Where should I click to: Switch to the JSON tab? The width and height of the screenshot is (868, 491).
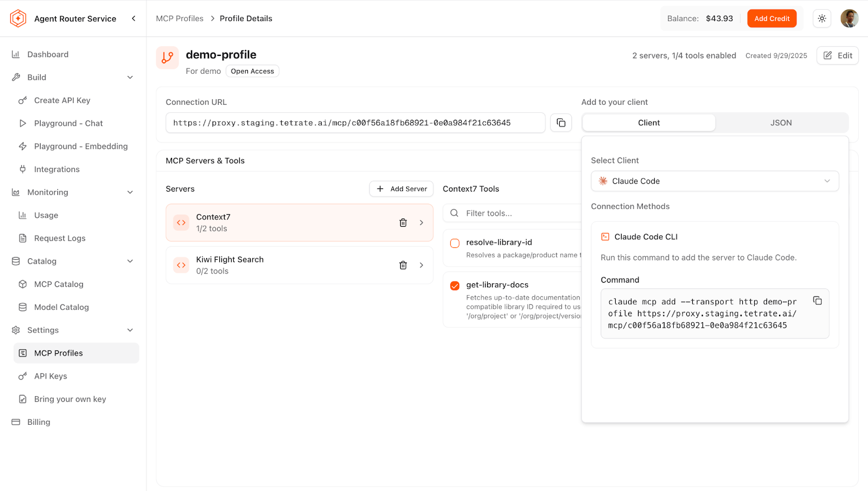coord(781,123)
